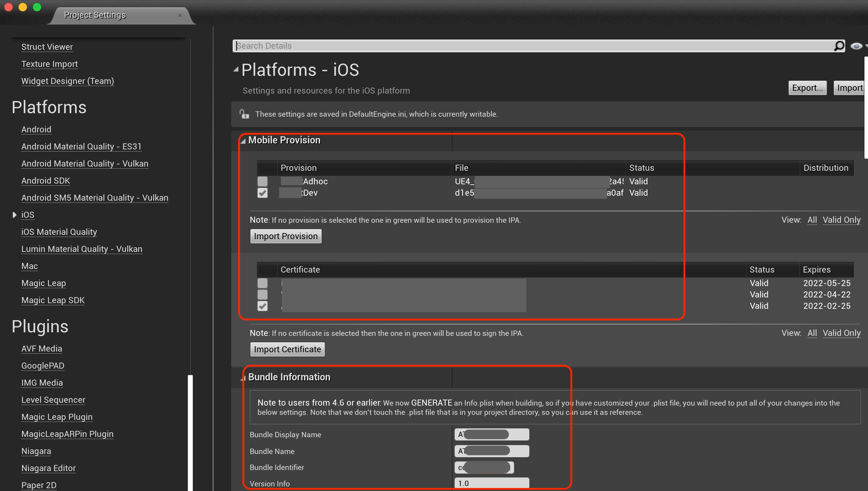Click the writable lock icon
The image size is (868, 491).
coord(244,114)
